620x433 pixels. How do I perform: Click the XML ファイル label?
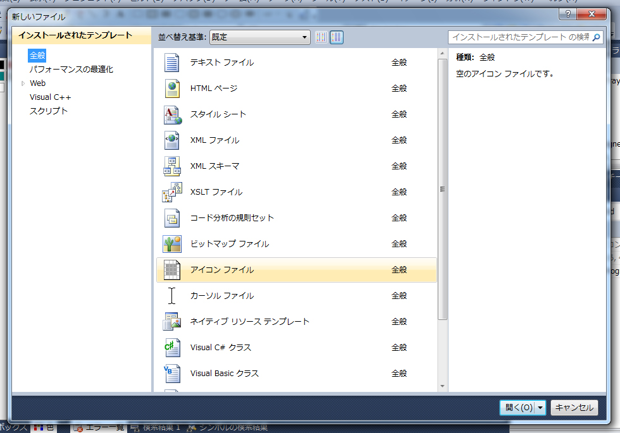(215, 140)
